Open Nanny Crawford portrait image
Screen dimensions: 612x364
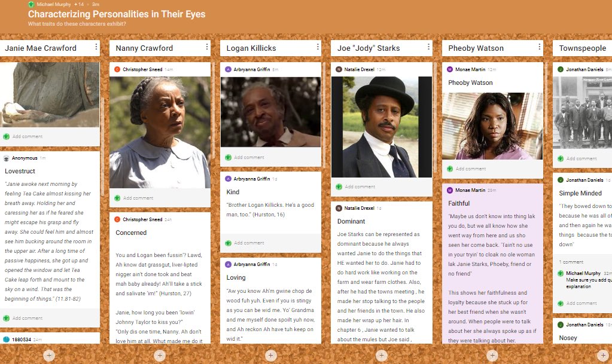(x=160, y=132)
